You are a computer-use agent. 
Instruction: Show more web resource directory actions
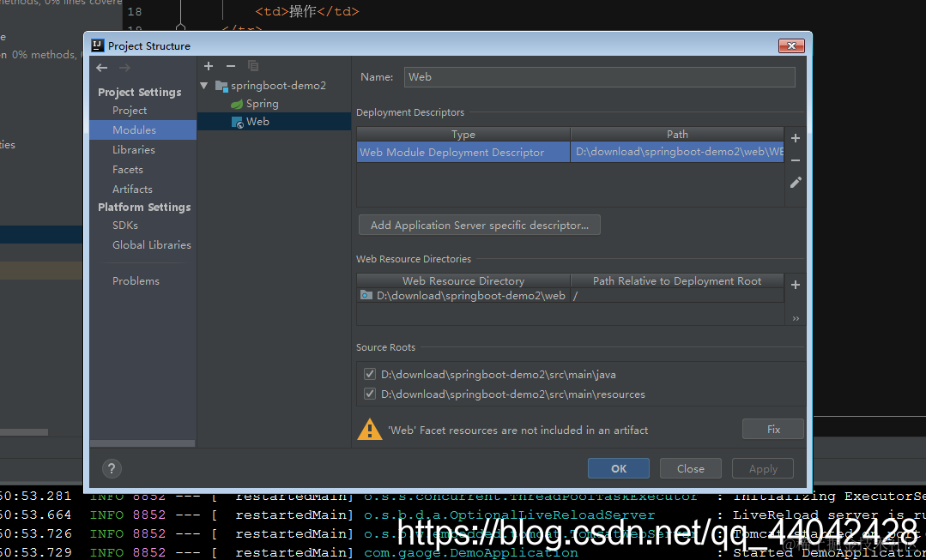click(x=796, y=319)
